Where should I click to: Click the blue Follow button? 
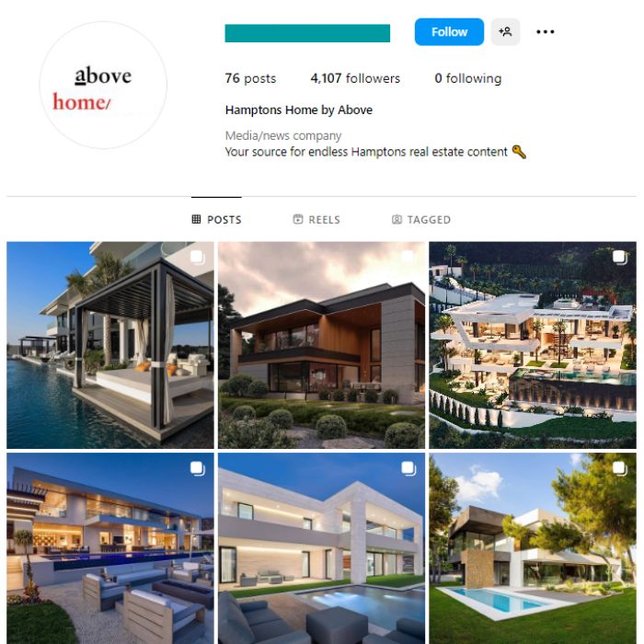[x=449, y=31]
